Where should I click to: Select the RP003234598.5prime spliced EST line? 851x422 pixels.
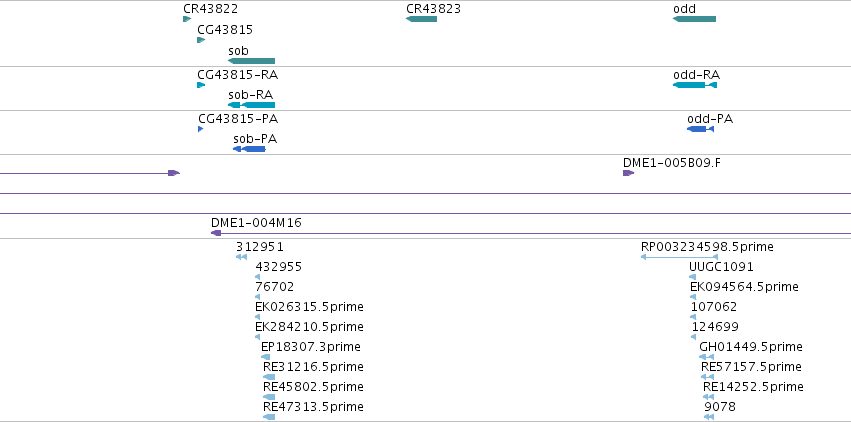tap(679, 257)
